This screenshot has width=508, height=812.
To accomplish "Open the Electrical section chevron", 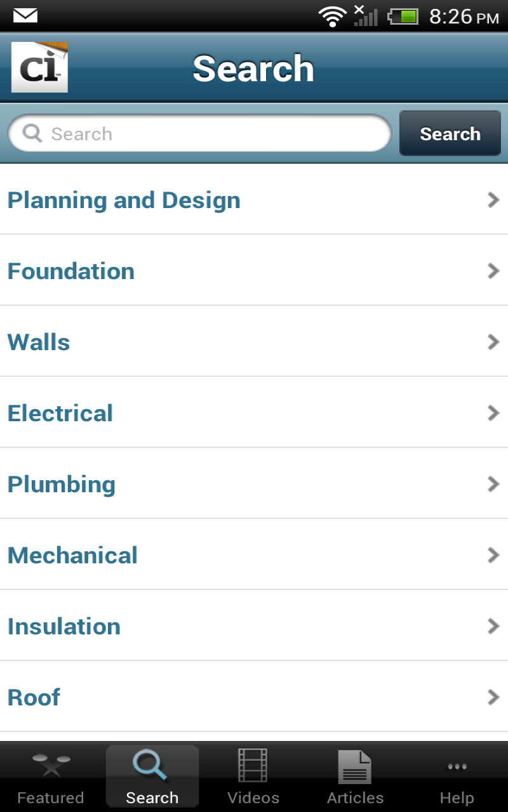I will point(493,413).
